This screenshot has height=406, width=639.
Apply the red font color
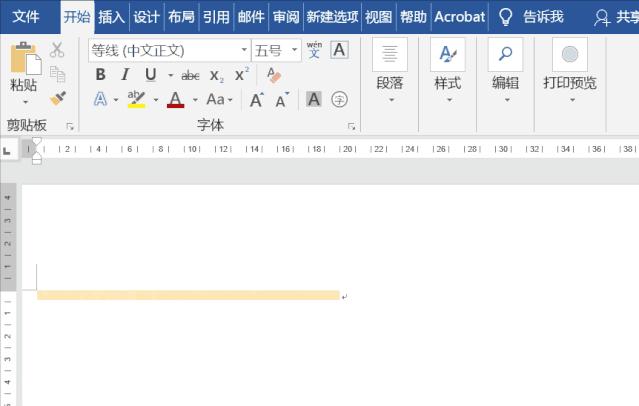(176, 99)
